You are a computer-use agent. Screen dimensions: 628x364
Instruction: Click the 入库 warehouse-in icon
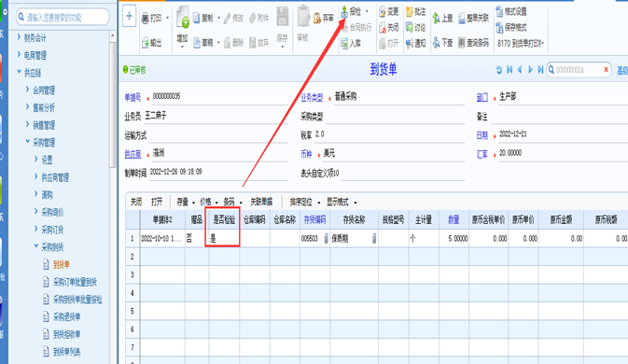tap(344, 43)
